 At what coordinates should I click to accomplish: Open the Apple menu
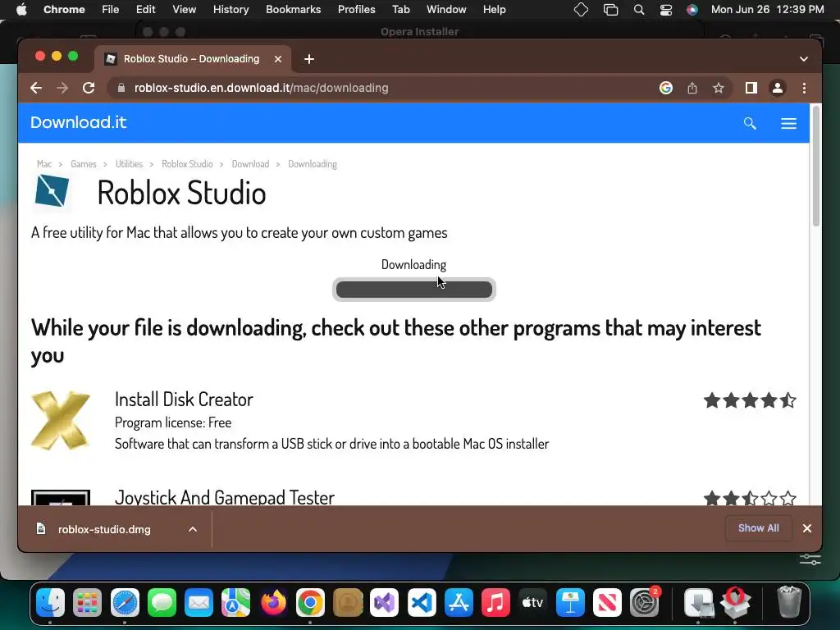(21, 10)
